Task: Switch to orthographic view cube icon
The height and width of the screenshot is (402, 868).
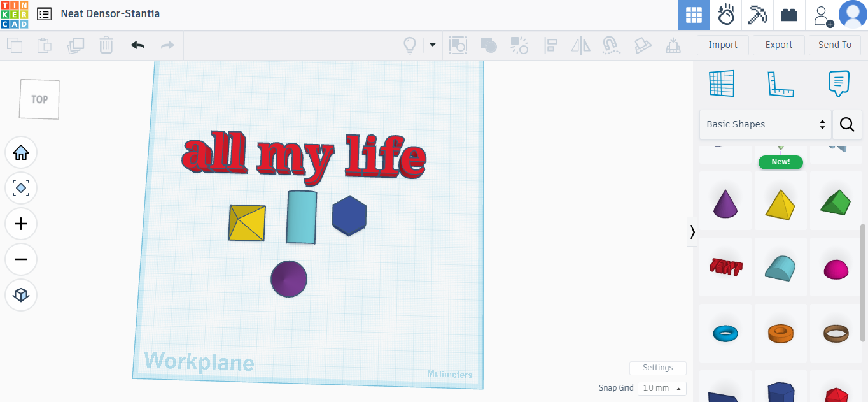Action: tap(21, 295)
